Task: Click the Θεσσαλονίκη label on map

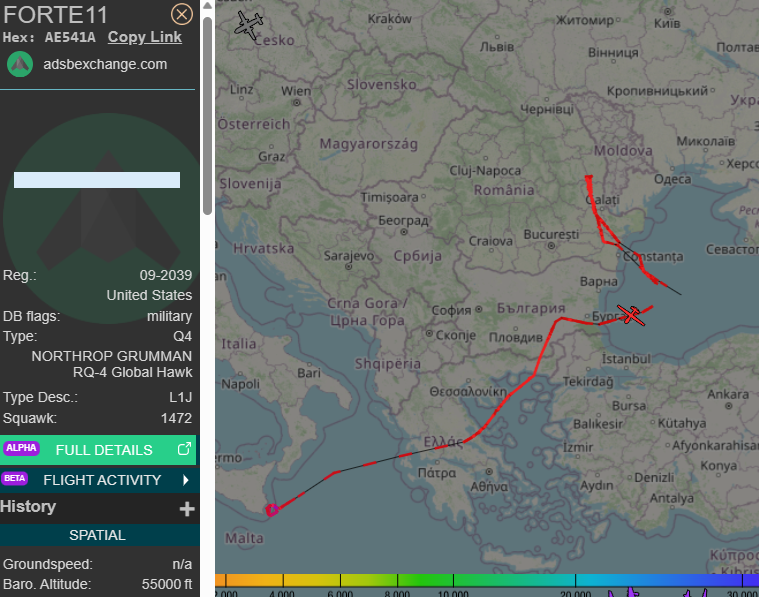Action: 468,392
